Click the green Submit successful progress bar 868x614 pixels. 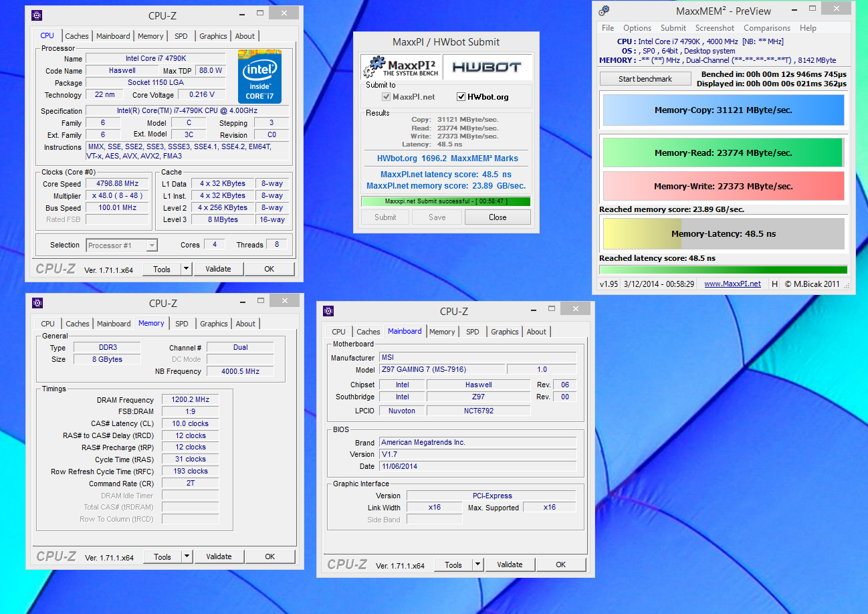445,201
